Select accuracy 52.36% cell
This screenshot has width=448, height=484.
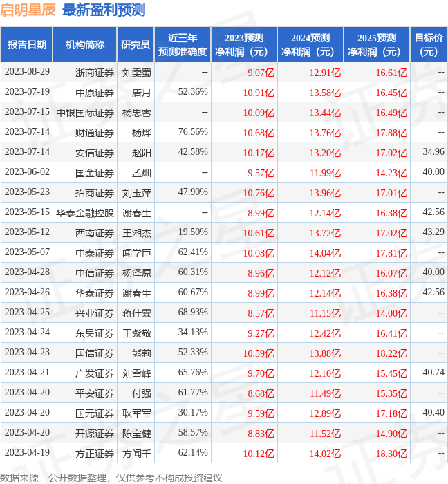pyautogui.click(x=193, y=92)
